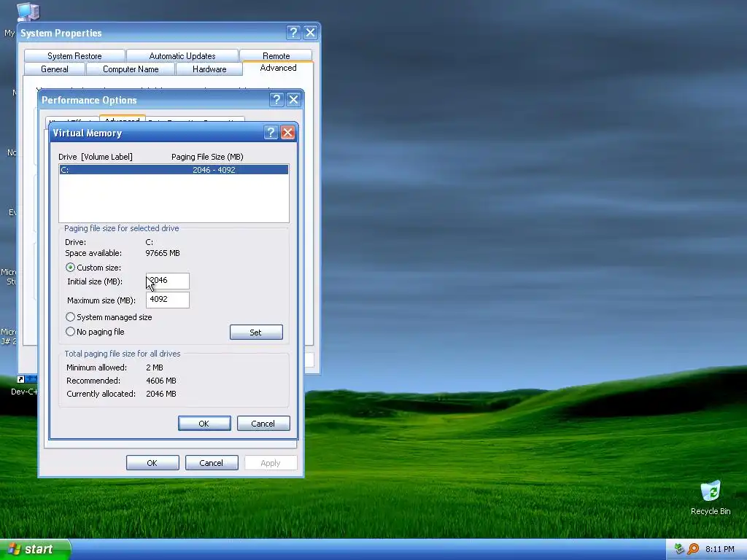Image resolution: width=747 pixels, height=560 pixels.
Task: Switch to the System Restore tab
Action: click(75, 55)
